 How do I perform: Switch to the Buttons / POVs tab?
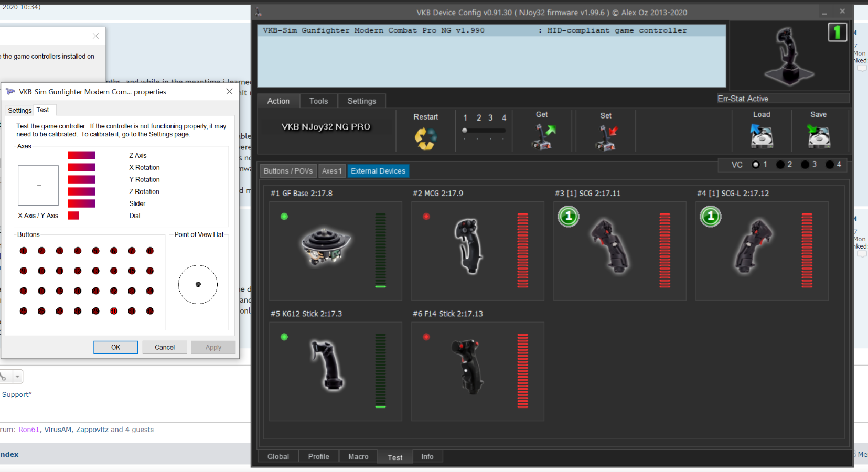(288, 171)
